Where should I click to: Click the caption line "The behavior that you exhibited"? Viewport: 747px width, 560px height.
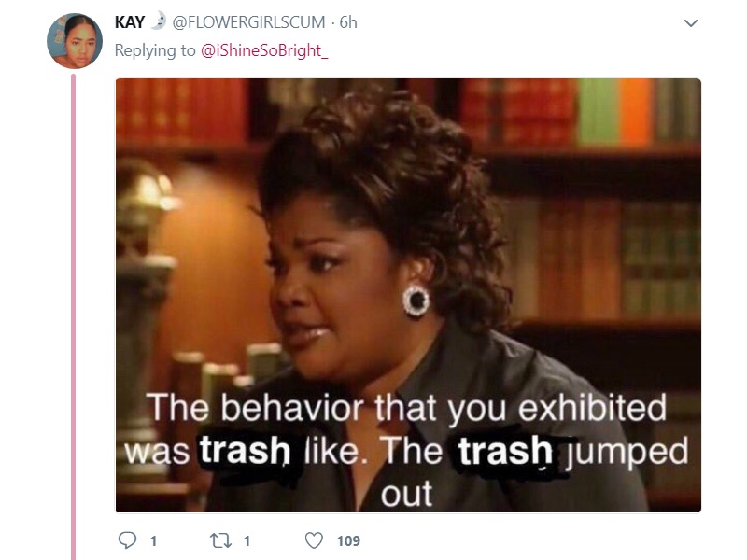point(407,408)
